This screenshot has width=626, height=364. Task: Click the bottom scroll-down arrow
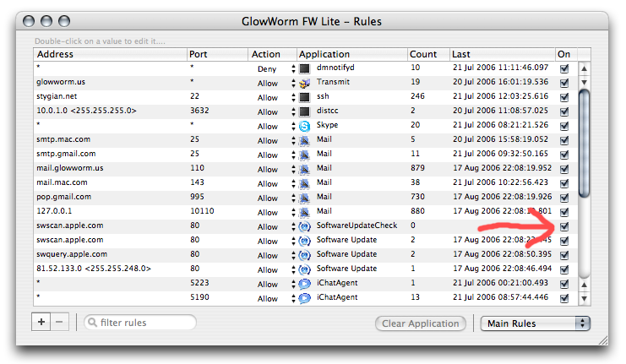(584, 298)
